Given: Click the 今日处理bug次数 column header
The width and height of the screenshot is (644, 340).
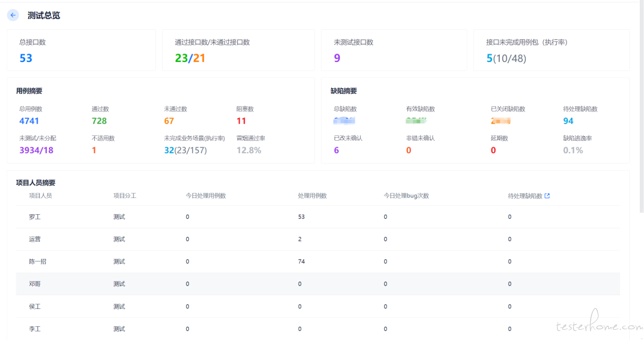Looking at the screenshot, I should (x=406, y=196).
